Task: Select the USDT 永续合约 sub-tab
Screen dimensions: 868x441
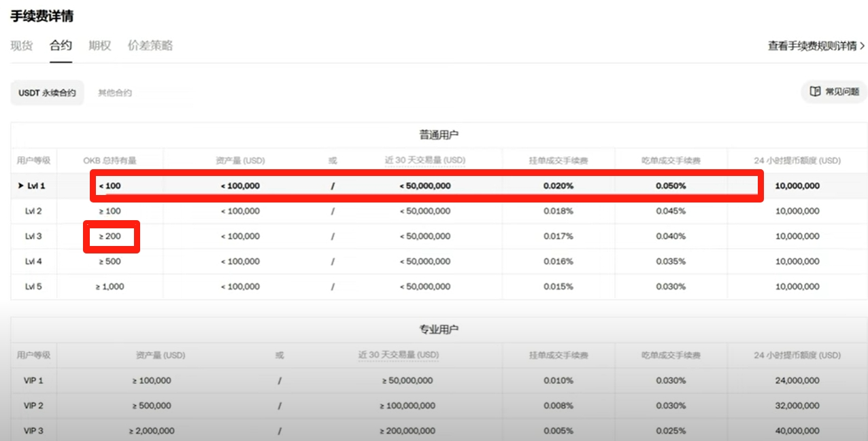Action: [47, 92]
